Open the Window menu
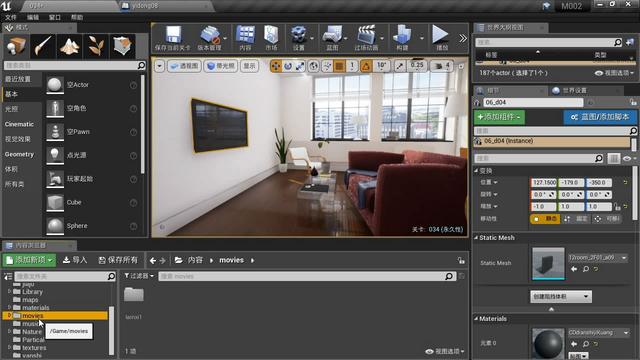This screenshot has width=640, height=360. tap(55, 17)
